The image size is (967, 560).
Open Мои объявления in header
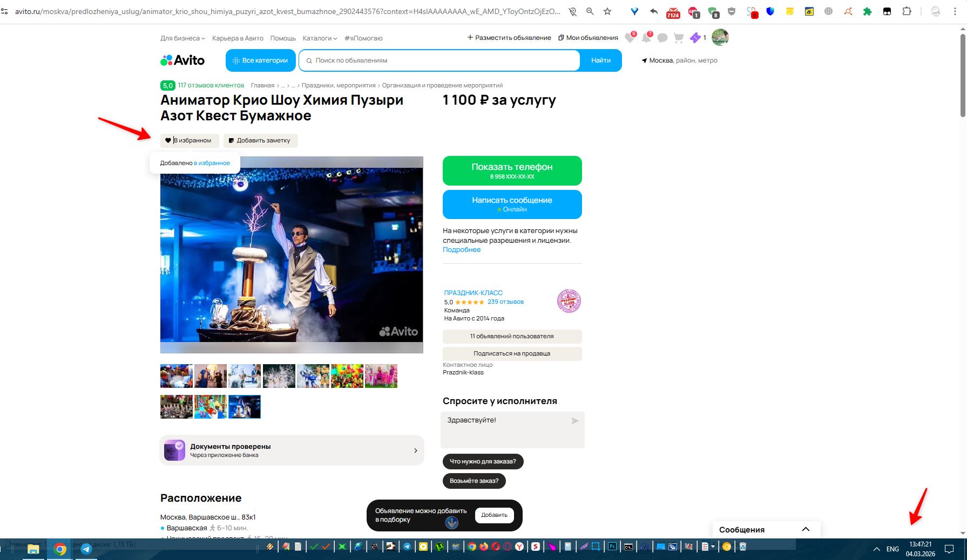[x=588, y=38]
